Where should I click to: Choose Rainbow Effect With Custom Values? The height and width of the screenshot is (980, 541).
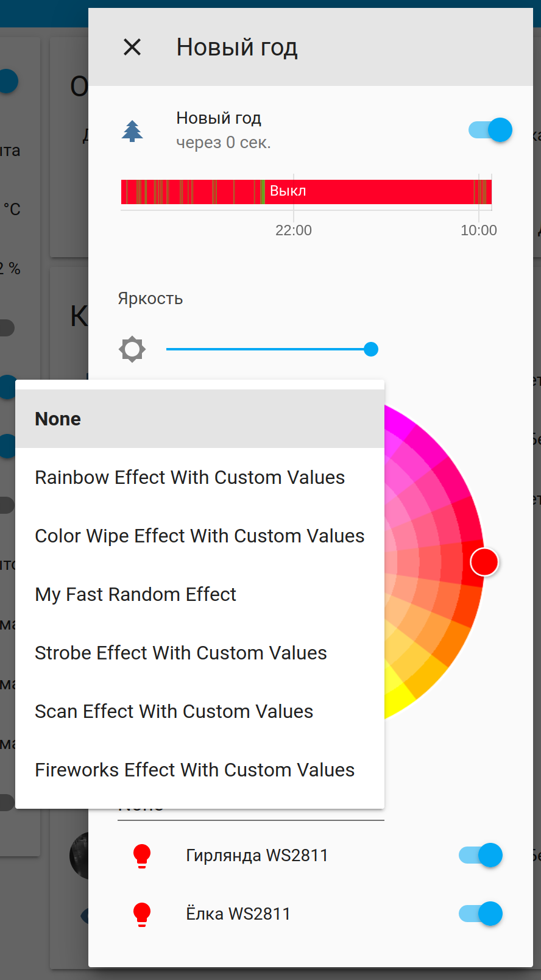(189, 477)
